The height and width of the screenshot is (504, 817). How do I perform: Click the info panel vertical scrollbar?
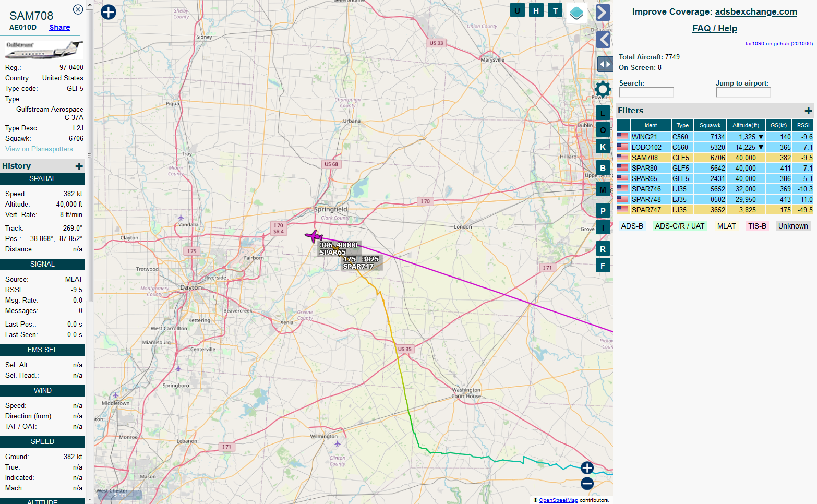pyautogui.click(x=89, y=155)
